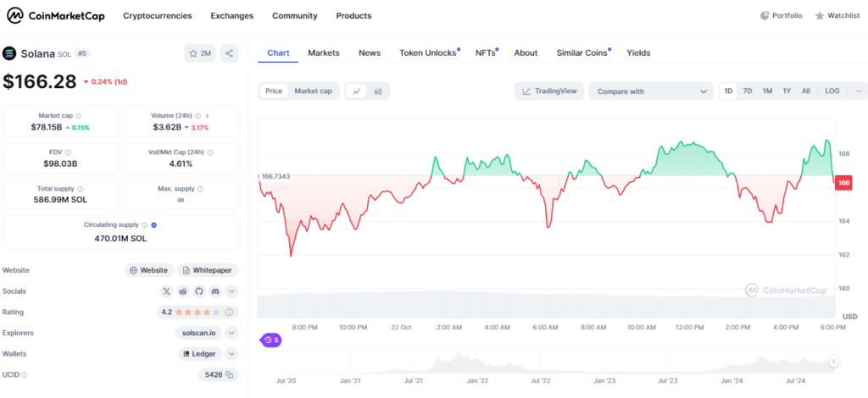Screen dimensions: 868x398
Task: Open the Exchanges menu
Action: click(232, 15)
